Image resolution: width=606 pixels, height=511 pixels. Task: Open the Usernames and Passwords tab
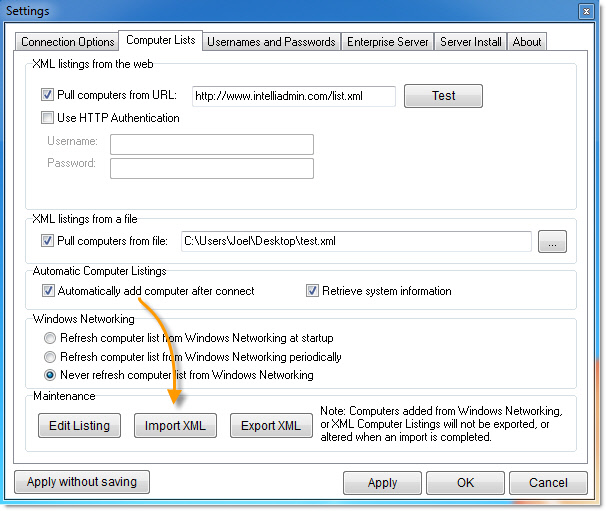pyautogui.click(x=271, y=42)
